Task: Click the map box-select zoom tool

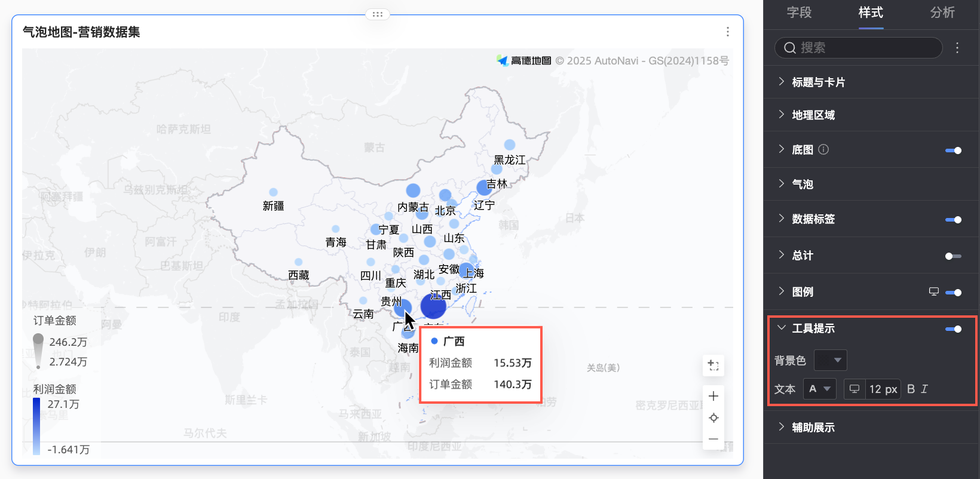Action: 713,365
